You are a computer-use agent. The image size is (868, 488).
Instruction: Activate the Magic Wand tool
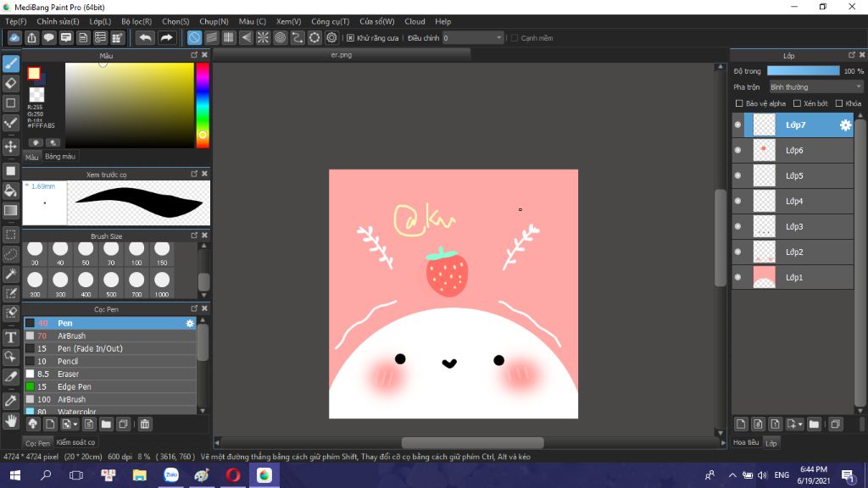pyautogui.click(x=10, y=274)
